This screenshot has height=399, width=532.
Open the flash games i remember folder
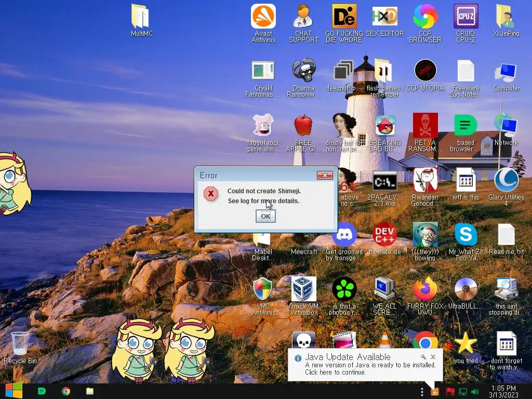click(x=384, y=78)
